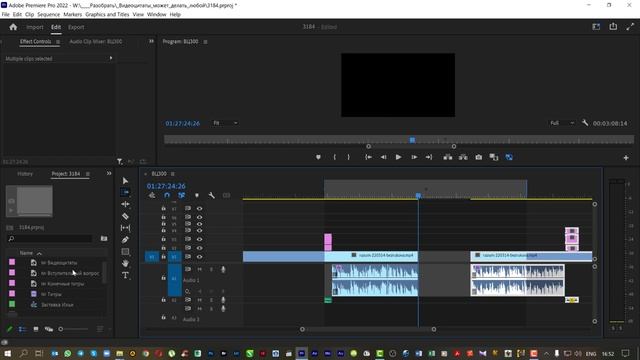This screenshot has height=360, width=640.
Task: Click Go to Out point
Action: [x=429, y=157]
